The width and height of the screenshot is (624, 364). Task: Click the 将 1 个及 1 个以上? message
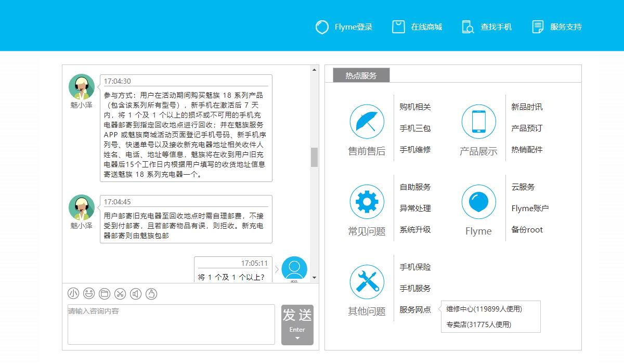pos(231,277)
